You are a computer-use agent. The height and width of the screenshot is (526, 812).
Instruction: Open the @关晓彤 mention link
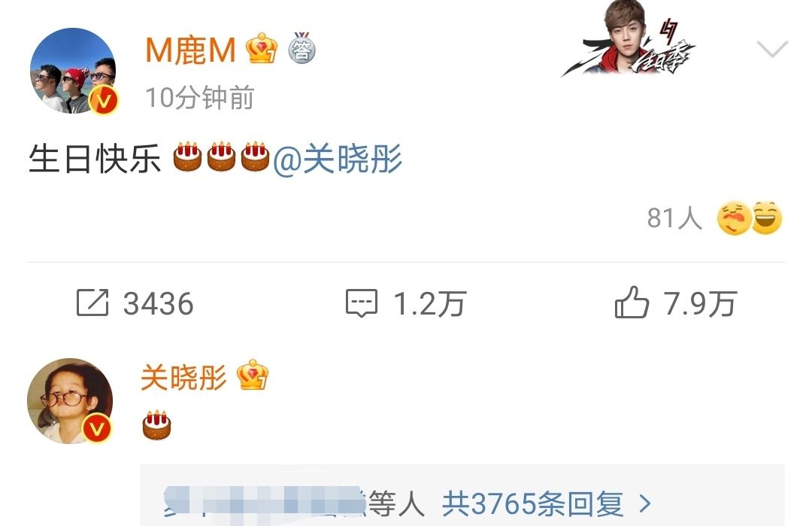coord(338,159)
